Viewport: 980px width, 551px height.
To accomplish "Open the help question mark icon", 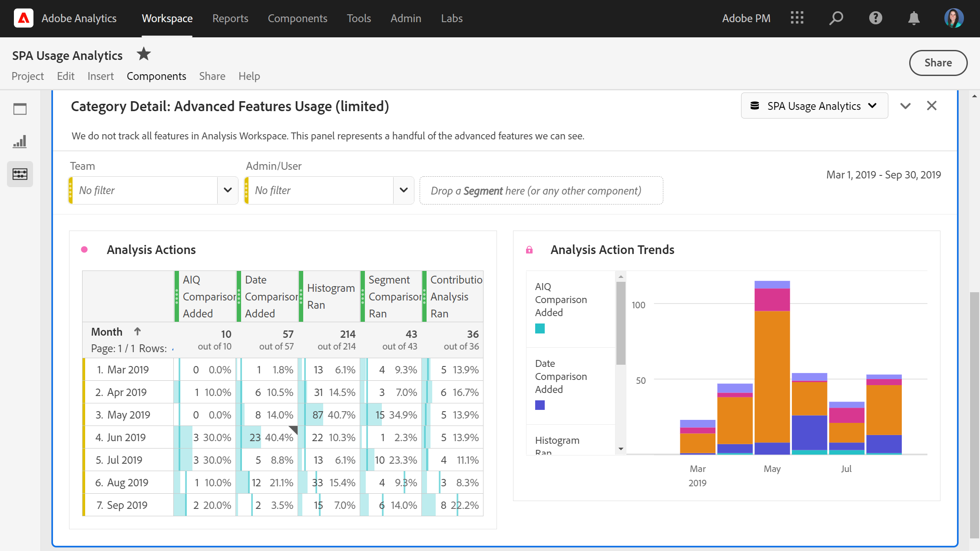I will pyautogui.click(x=875, y=18).
